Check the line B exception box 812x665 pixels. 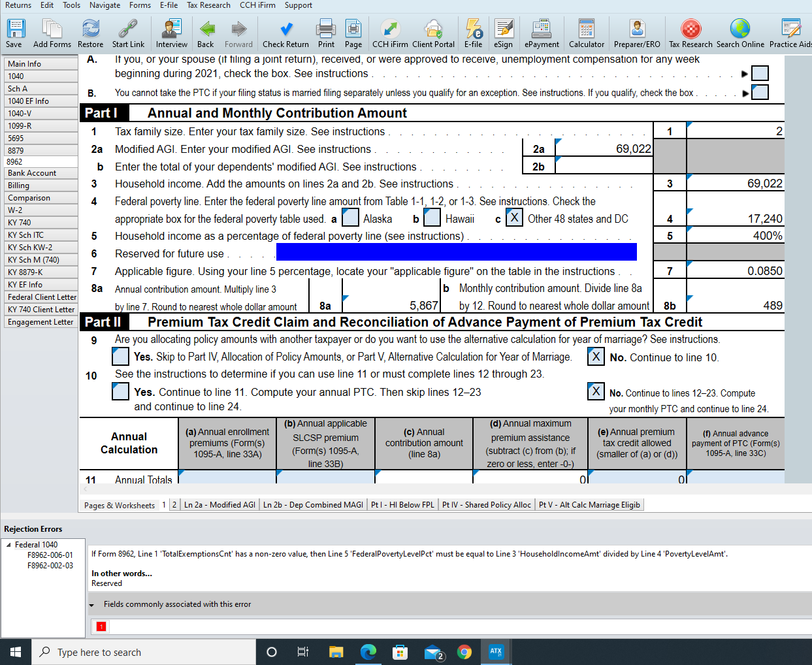pos(760,92)
